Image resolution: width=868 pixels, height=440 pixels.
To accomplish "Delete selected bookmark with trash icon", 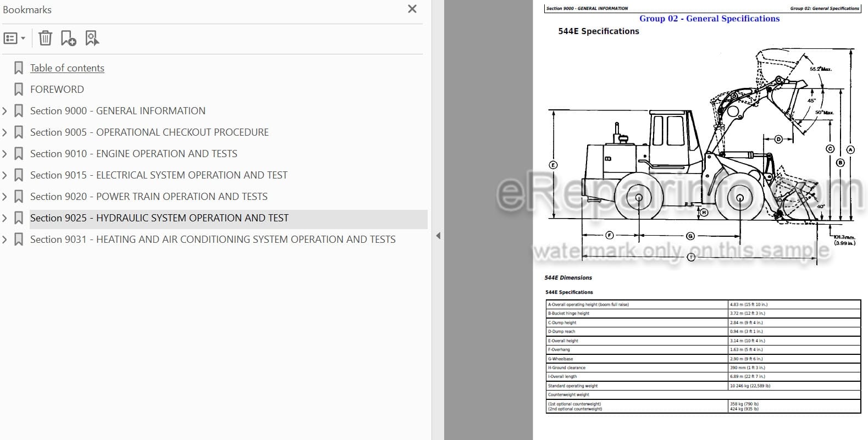I will pyautogui.click(x=45, y=38).
